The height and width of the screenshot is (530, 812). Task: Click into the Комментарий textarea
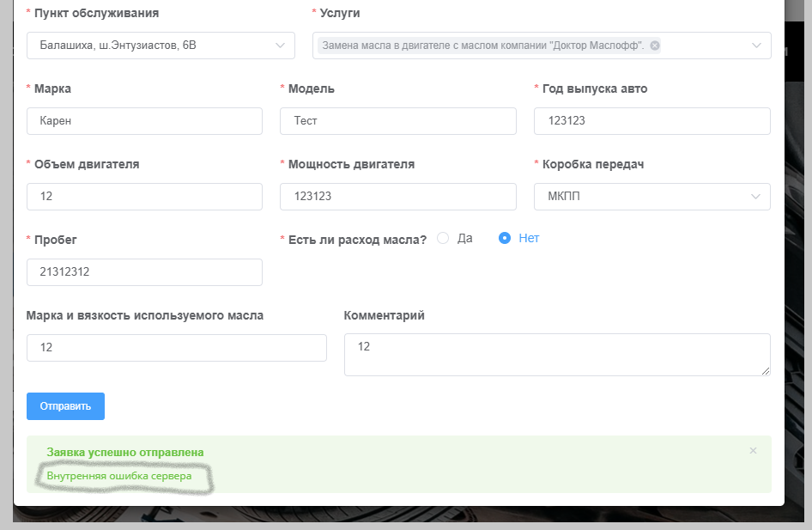tap(557, 355)
